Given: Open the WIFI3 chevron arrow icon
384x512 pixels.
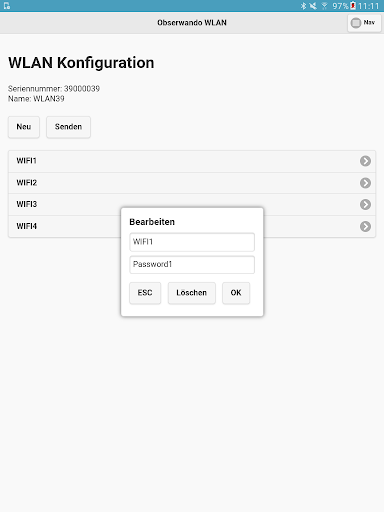Looking at the screenshot, I should click(365, 204).
